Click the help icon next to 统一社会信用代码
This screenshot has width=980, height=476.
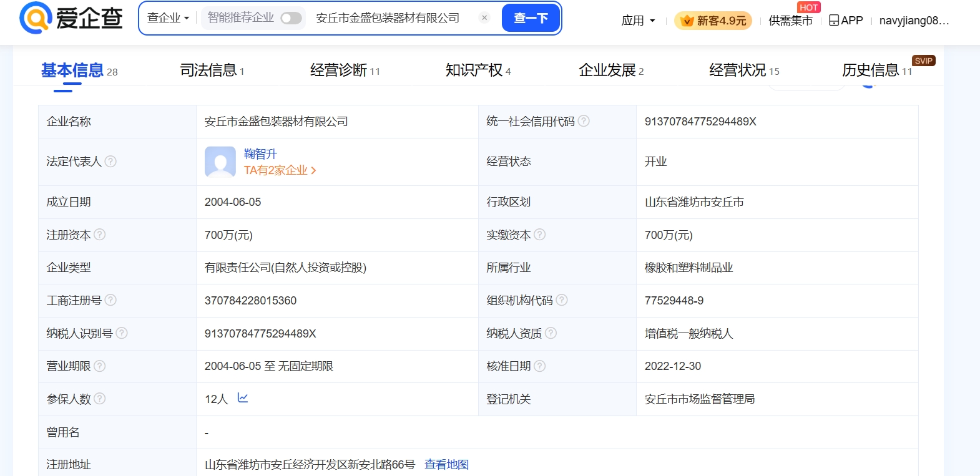[584, 121]
